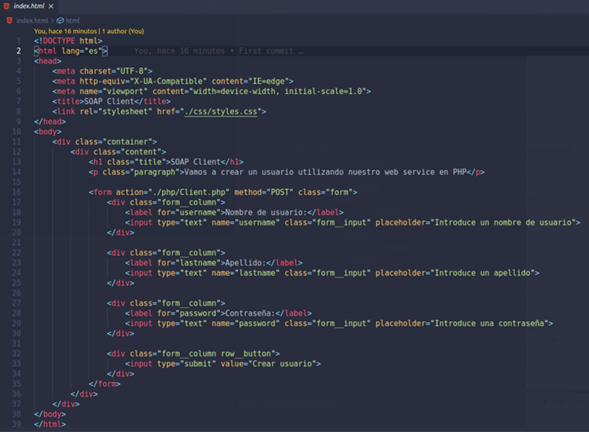Click the opening <body> tag
This screenshot has height=432, width=589.
point(48,132)
